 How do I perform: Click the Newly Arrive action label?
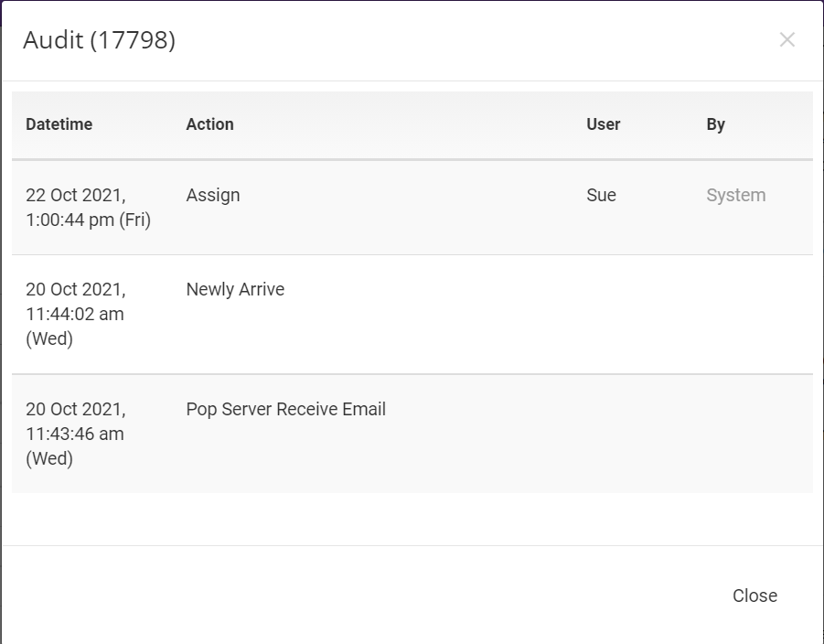235,289
